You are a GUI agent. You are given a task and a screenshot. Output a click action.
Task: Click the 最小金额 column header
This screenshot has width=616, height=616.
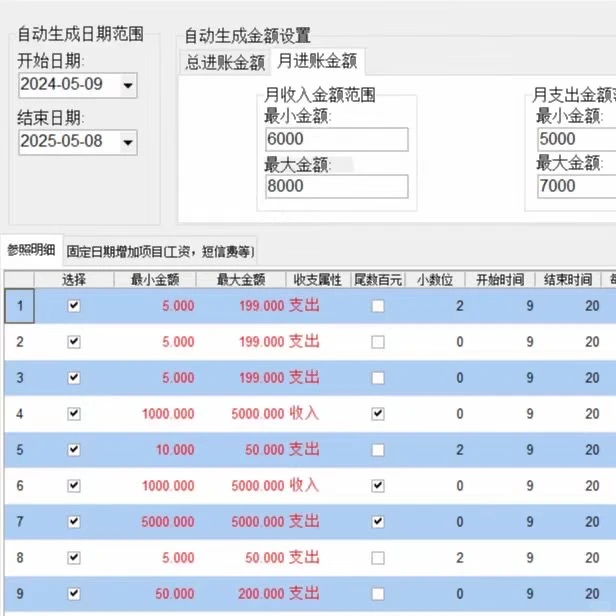[155, 280]
